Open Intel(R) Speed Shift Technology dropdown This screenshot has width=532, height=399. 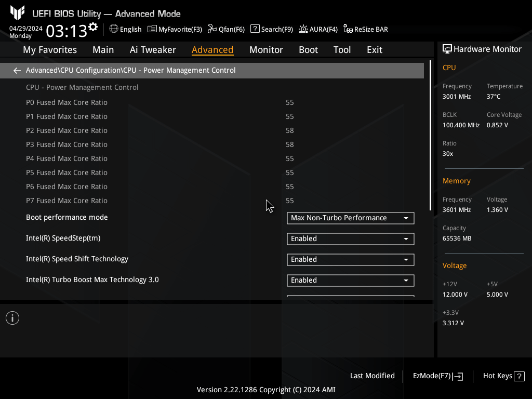[x=350, y=260]
